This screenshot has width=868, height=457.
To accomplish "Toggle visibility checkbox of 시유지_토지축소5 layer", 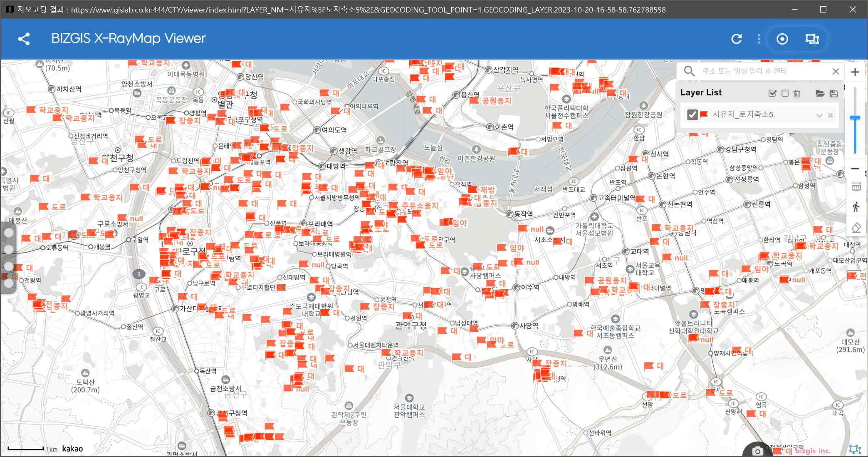I will click(x=692, y=114).
